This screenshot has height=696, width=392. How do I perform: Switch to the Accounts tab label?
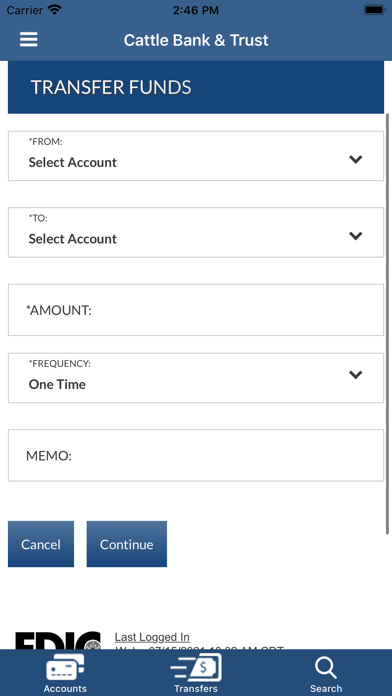click(x=65, y=688)
